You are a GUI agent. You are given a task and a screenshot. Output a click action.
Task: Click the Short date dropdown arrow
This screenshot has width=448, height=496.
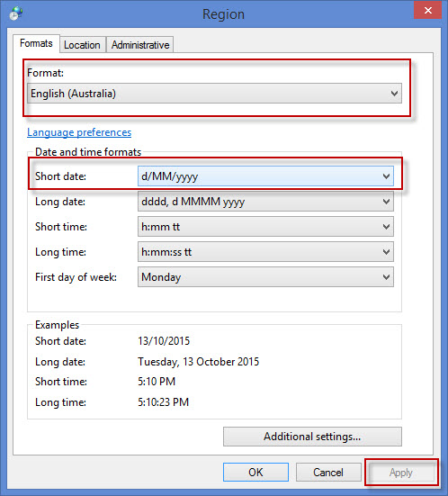pos(386,176)
